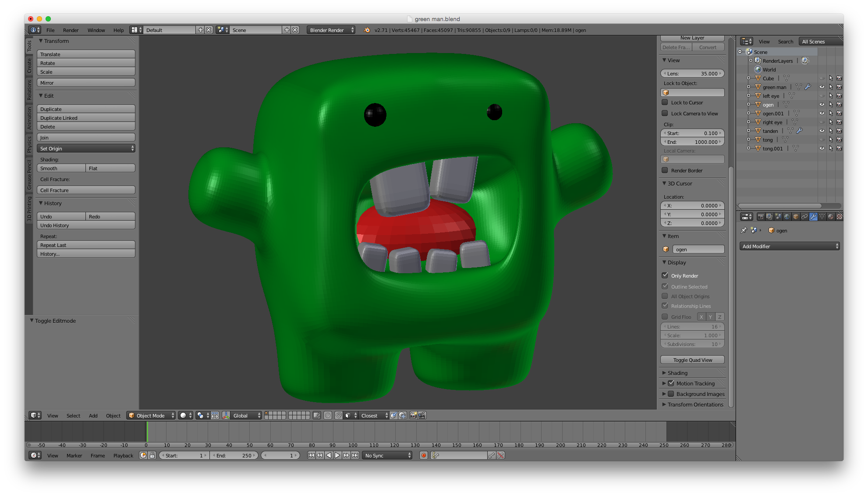Open the Render menu

[71, 30]
